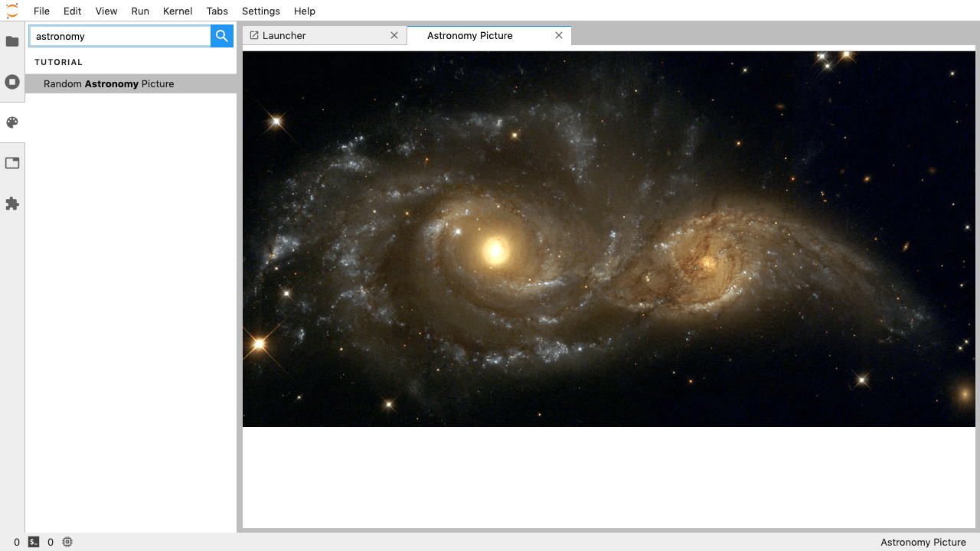Select the Commands palette sidebar icon

tap(12, 122)
